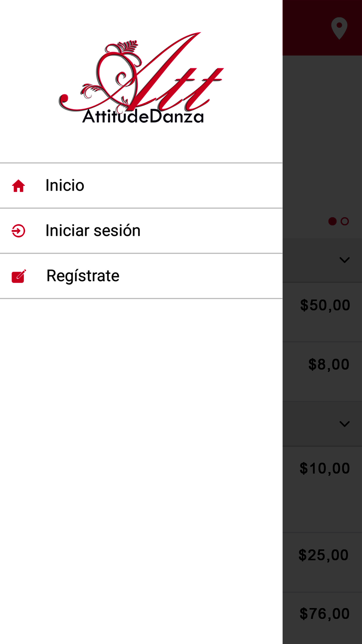Viewport: 362px width, 644px height.
Task: Tap the $25,00 price row
Action: [322, 563]
